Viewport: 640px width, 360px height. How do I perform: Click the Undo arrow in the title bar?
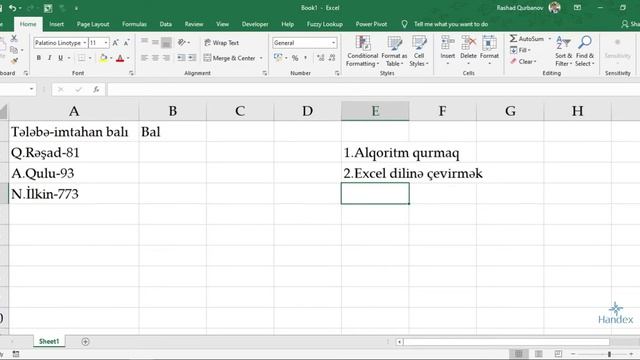coord(13,8)
